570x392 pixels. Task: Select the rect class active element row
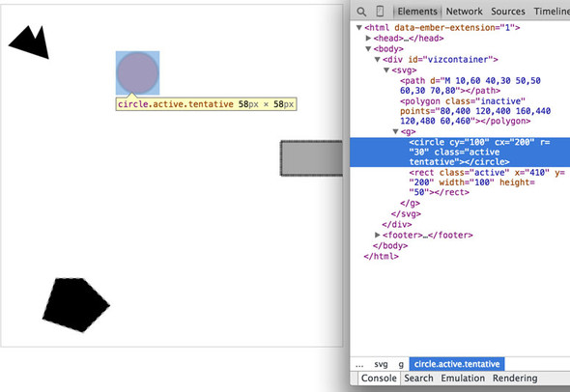tap(460, 182)
